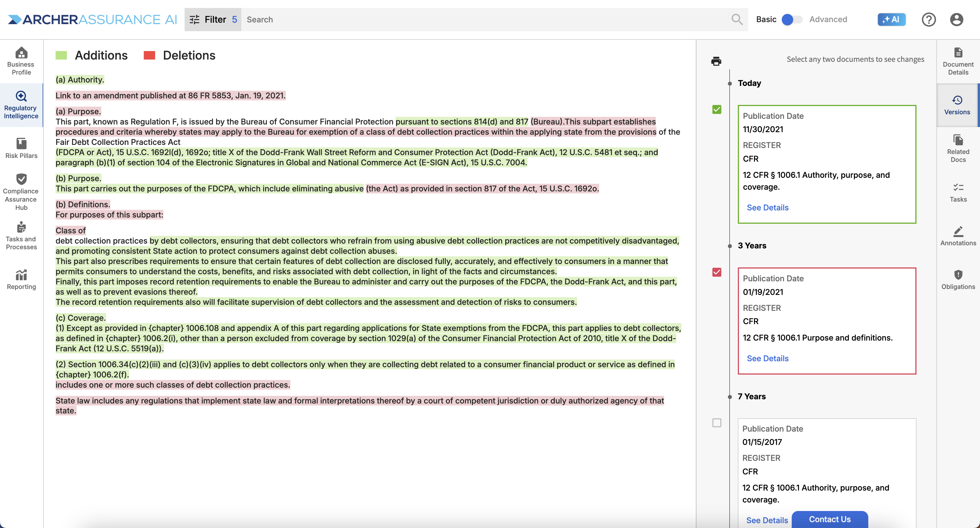
Task: Toggle the Basic/Advanced search switch
Action: pos(792,19)
